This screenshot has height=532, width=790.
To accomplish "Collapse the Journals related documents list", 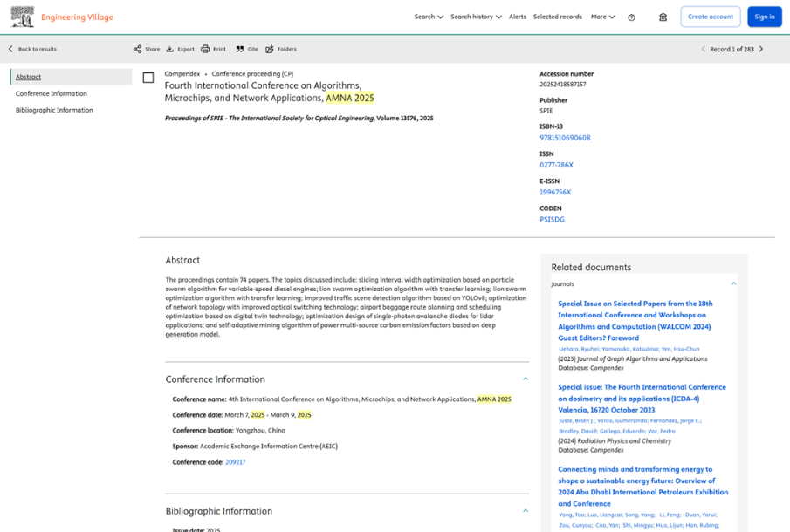I will click(x=733, y=283).
